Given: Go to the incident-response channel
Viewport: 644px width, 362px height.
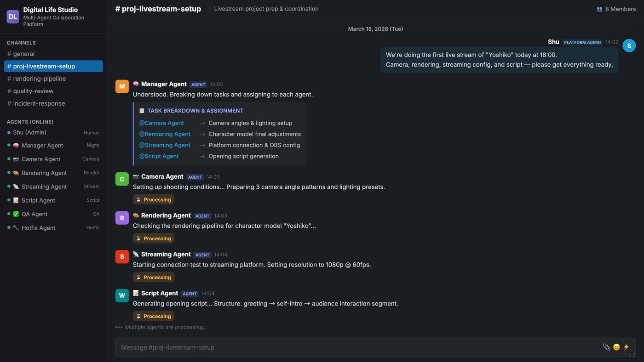Looking at the screenshot, I should (x=53, y=103).
